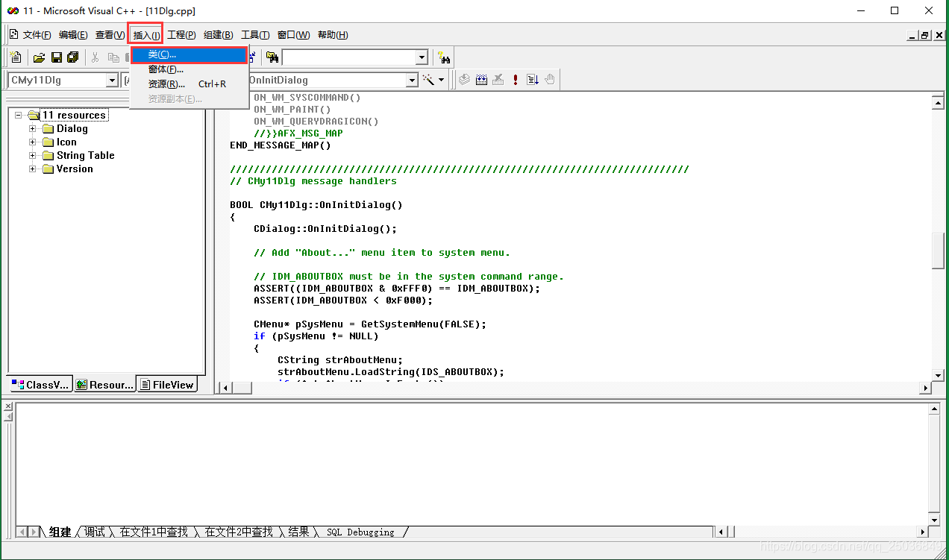Select the 调试 output tab
This screenshot has width=949, height=560.
(x=95, y=532)
